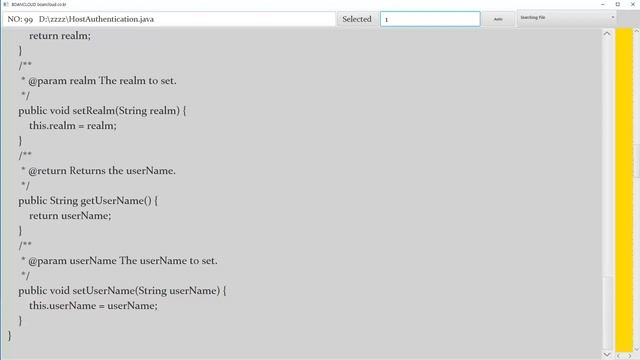Image resolution: width=640 pixels, height=360 pixels.
Task: Click the 'this.realm = realm;' line
Action: pos(73,126)
